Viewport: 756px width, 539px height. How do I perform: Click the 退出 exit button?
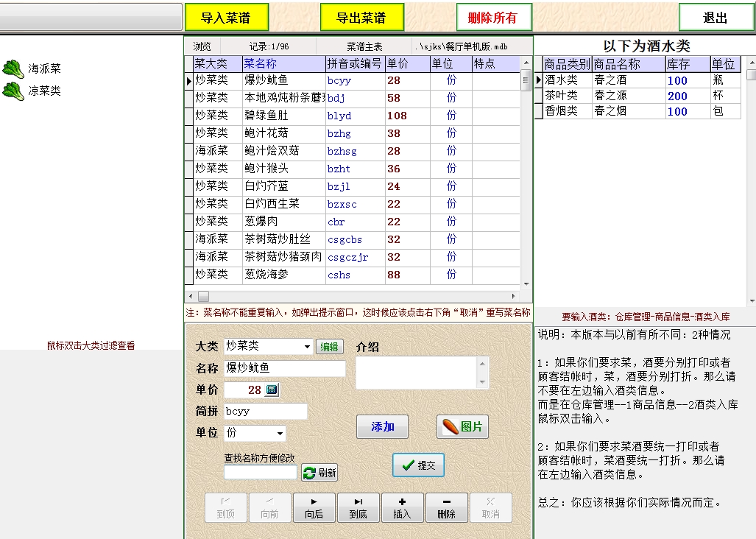(x=715, y=18)
